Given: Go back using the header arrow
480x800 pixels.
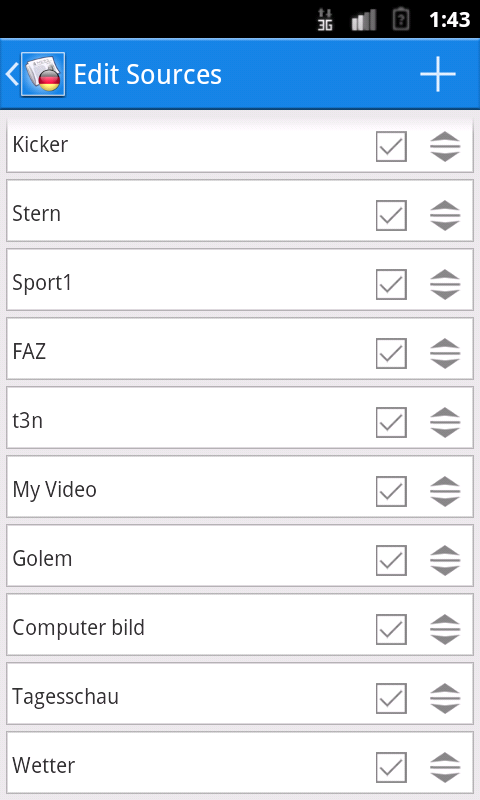Looking at the screenshot, I should [x=12, y=74].
